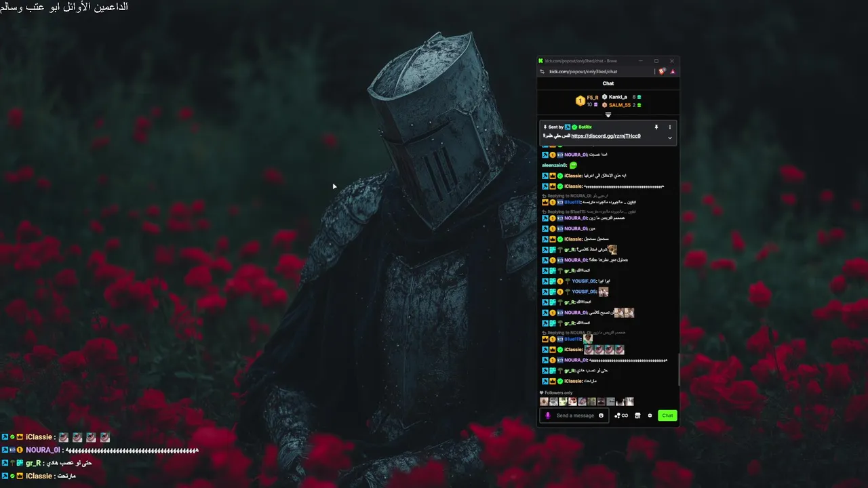Pick the first emote in the quick emote row
The height and width of the screenshot is (488, 868).
[544, 402]
